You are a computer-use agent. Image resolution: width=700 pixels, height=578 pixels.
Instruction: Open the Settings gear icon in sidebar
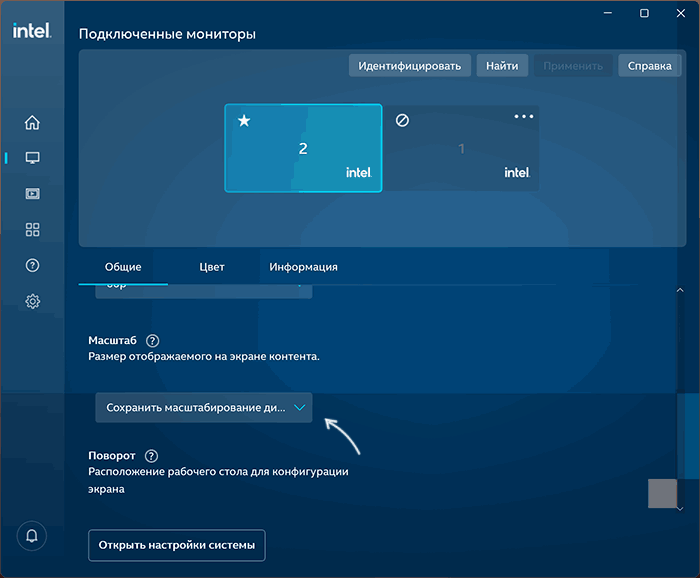[x=32, y=301]
